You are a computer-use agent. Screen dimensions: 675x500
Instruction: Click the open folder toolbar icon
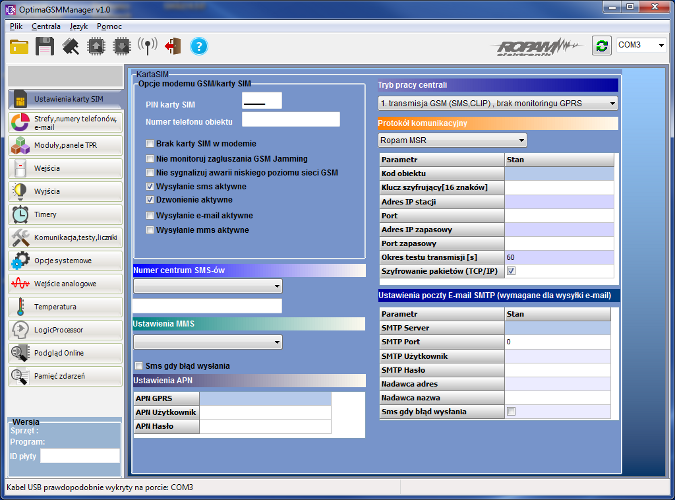point(19,46)
